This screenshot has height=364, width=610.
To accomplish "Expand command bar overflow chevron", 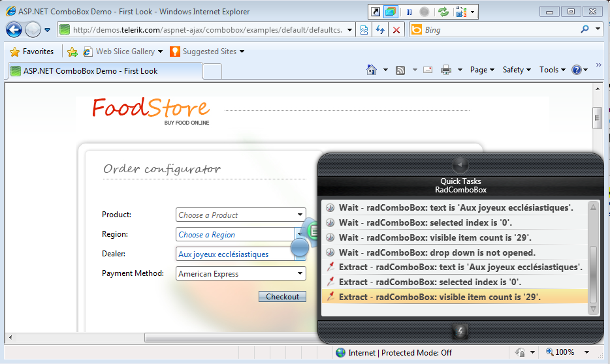I will tap(599, 65).
